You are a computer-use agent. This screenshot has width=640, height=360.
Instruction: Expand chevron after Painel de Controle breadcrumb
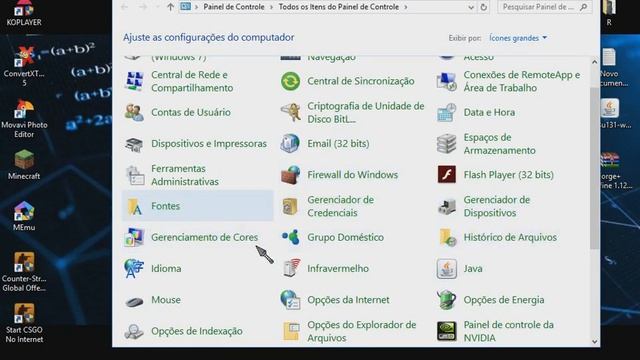coord(271,7)
